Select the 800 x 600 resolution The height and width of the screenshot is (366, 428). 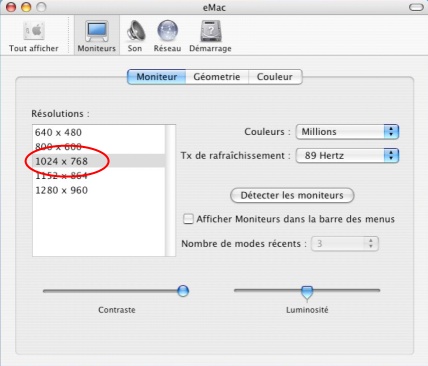click(x=99, y=147)
